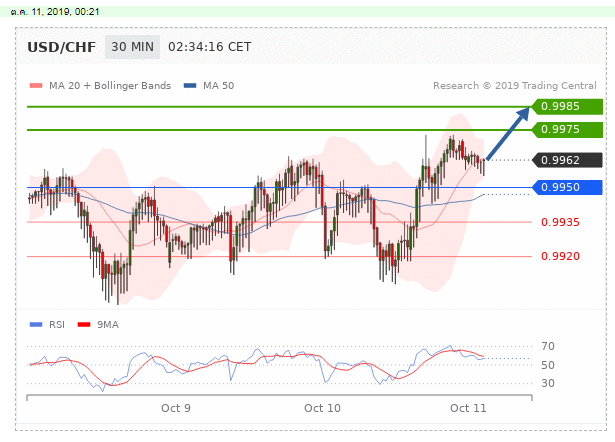This screenshot has width=615, height=442.
Task: Click the 0.9975 green resistance label
Action: click(x=567, y=129)
